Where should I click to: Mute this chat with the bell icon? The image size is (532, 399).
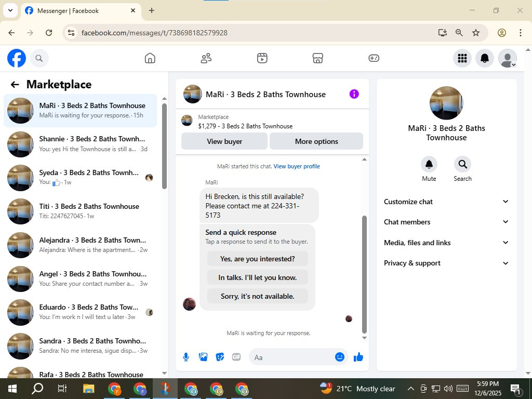(x=429, y=165)
